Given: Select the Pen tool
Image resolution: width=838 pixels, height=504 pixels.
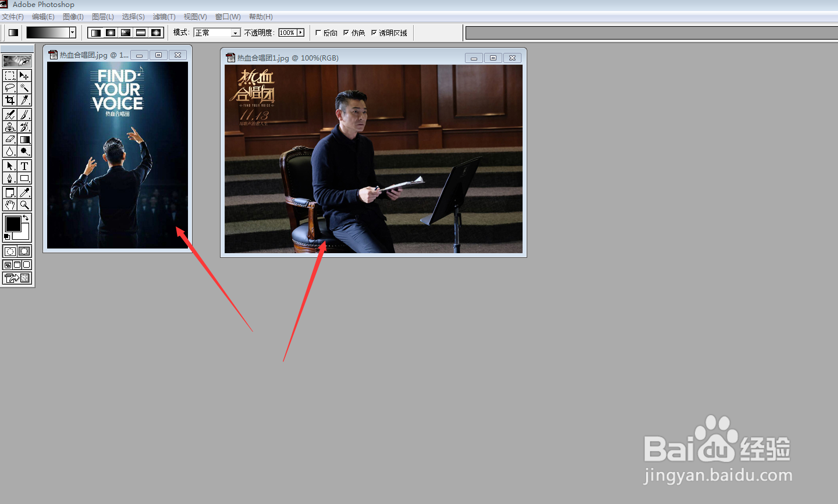Looking at the screenshot, I should pos(10,178).
